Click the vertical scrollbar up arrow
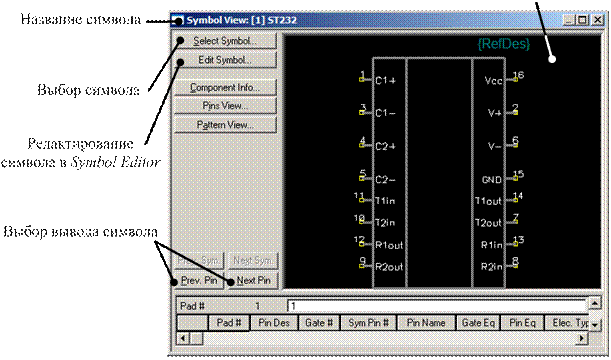 click(x=595, y=303)
